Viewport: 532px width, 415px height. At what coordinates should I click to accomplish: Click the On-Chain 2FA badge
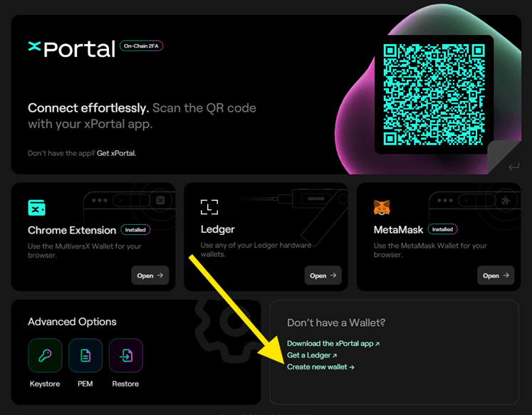click(141, 46)
